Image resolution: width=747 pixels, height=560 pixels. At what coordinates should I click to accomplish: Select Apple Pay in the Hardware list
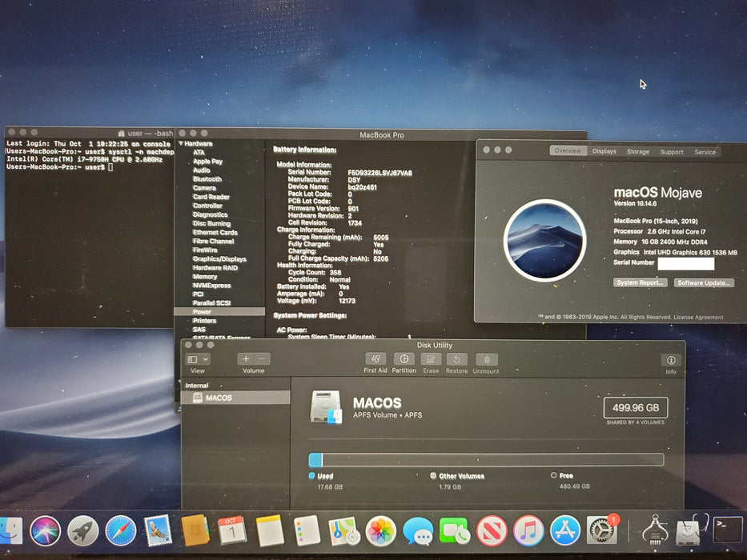click(207, 162)
